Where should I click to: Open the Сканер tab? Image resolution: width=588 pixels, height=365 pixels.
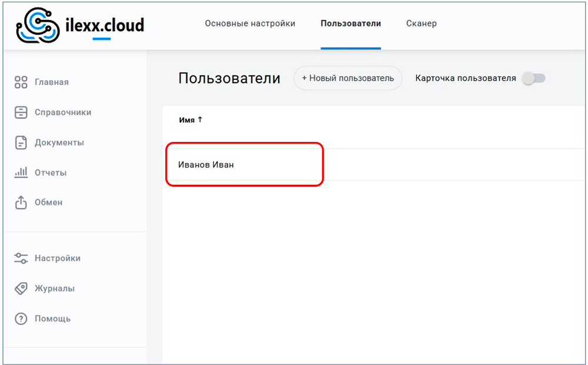421,24
